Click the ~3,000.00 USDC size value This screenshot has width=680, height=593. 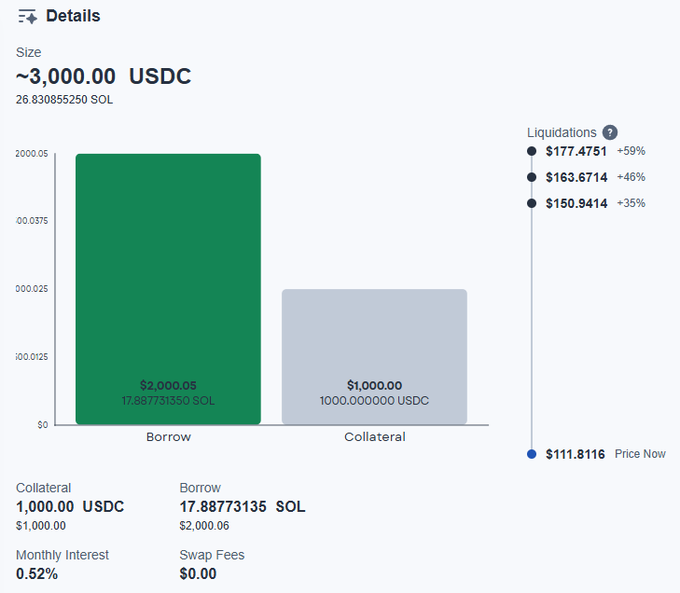click(x=103, y=76)
